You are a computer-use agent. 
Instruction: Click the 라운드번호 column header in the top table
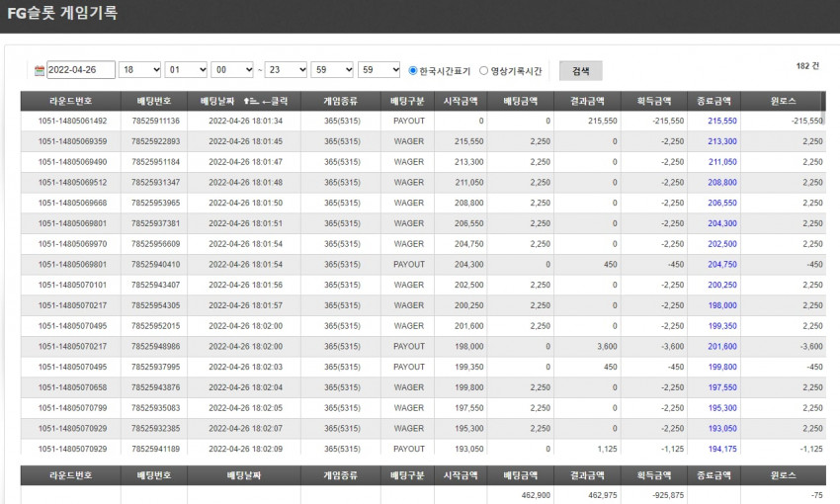(x=71, y=101)
